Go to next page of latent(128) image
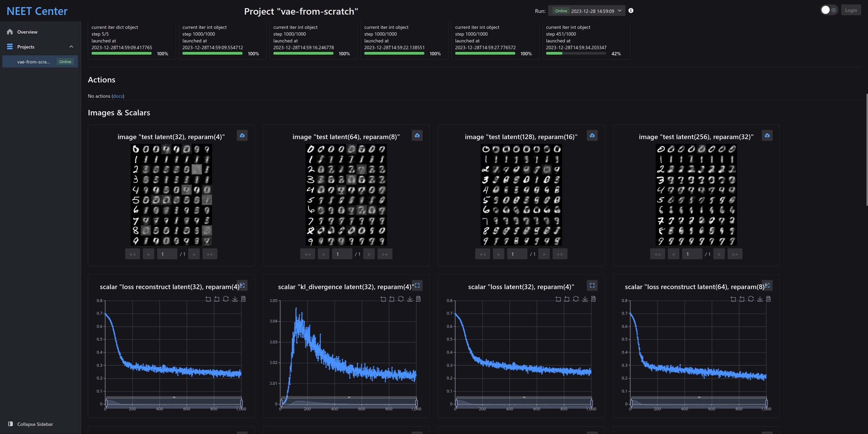The image size is (868, 434). point(544,254)
